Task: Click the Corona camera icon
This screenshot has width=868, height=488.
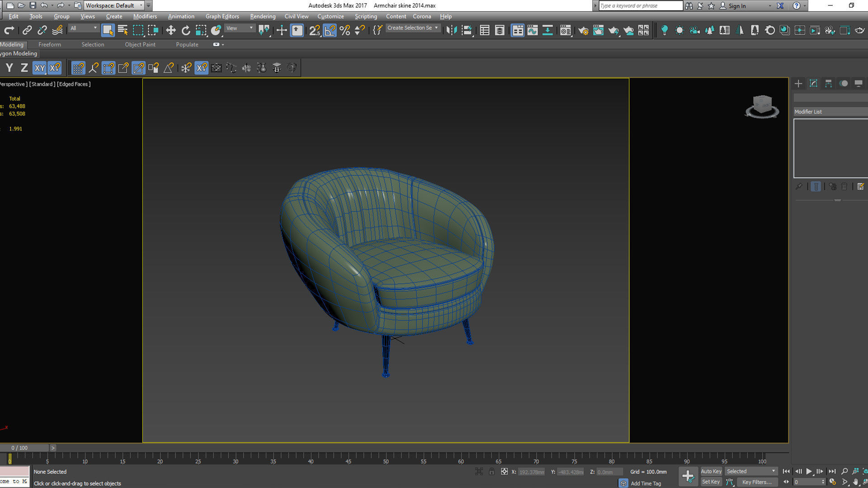Action: pyautogui.click(x=694, y=30)
